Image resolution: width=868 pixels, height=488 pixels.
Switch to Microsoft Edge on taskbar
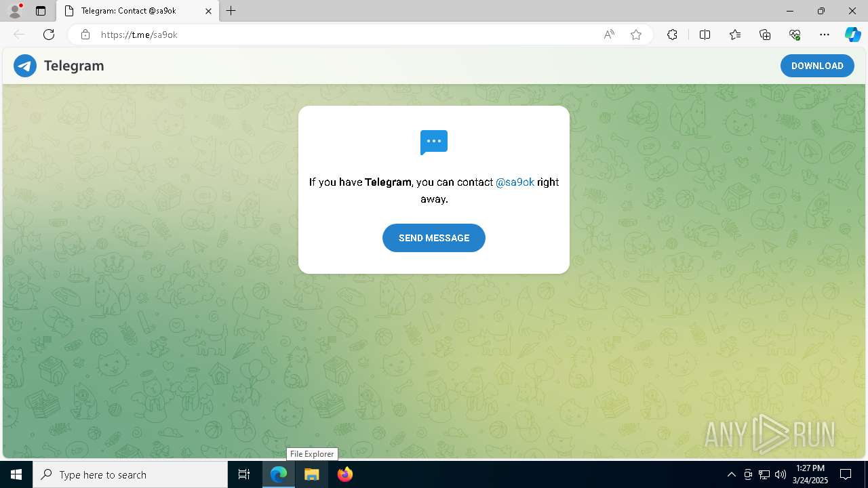point(279,474)
